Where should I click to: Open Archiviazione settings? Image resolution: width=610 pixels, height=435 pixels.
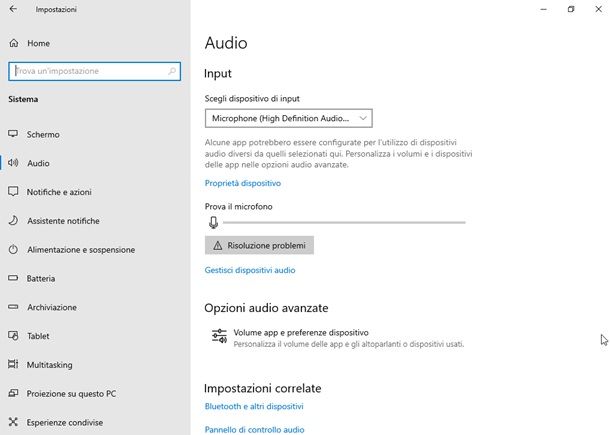click(x=95, y=307)
